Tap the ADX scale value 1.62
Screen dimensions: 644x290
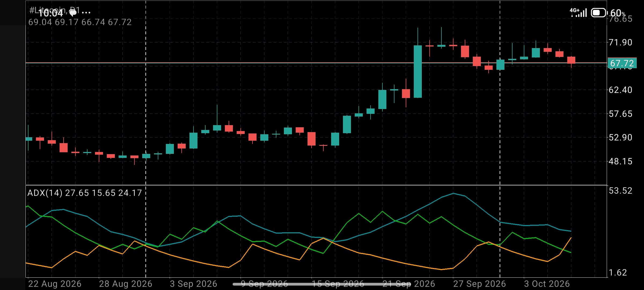pyautogui.click(x=618, y=273)
